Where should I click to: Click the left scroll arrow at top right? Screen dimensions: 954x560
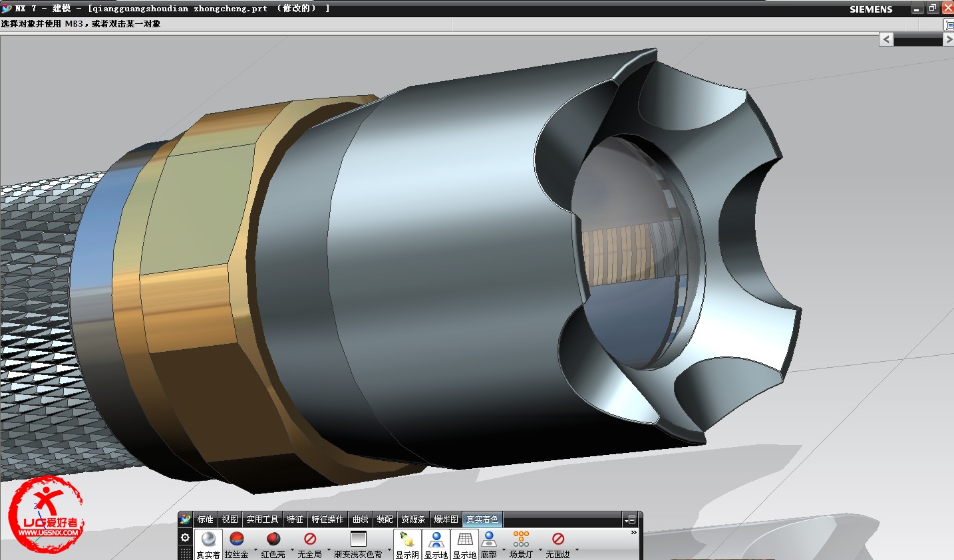pos(886,39)
